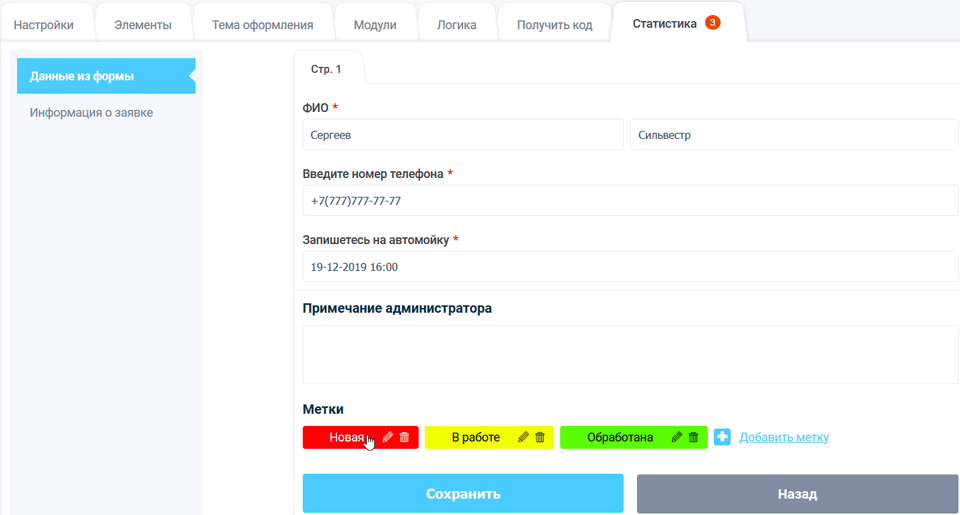
Task: Focus the name field containing Сильвестр
Action: click(794, 135)
